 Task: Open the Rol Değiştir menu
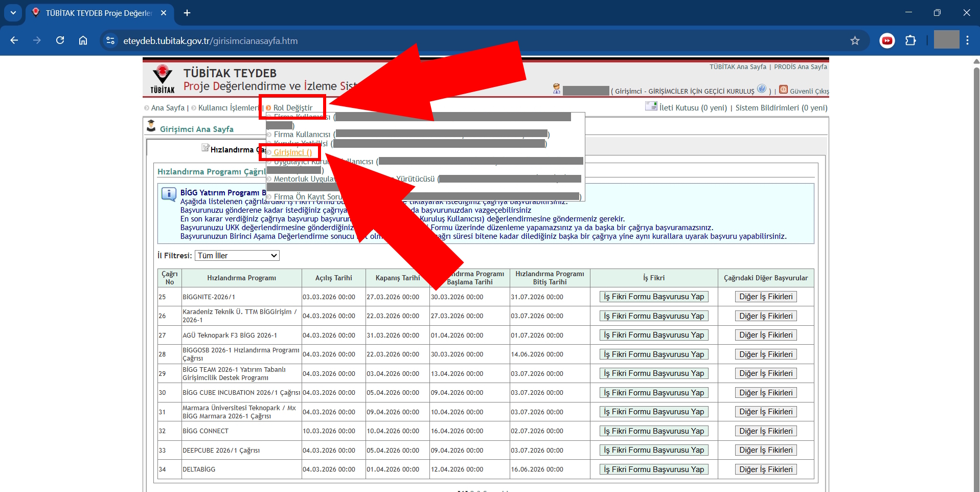coord(292,108)
